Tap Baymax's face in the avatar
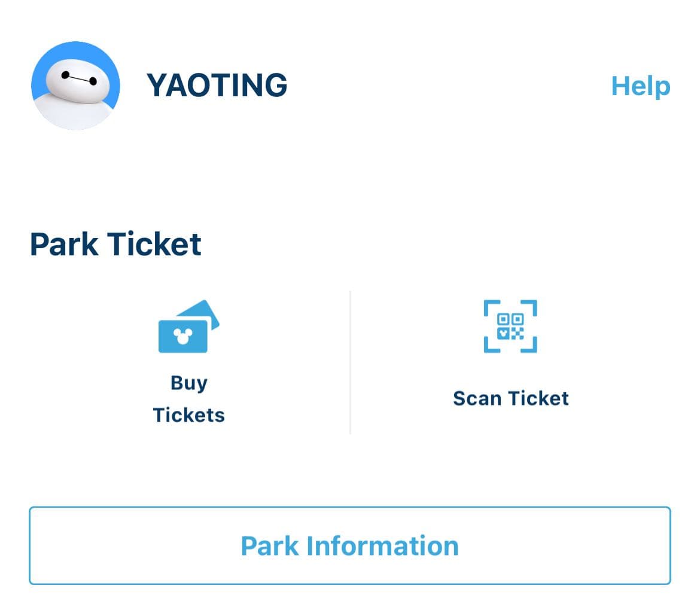This screenshot has width=700, height=610. [78, 80]
